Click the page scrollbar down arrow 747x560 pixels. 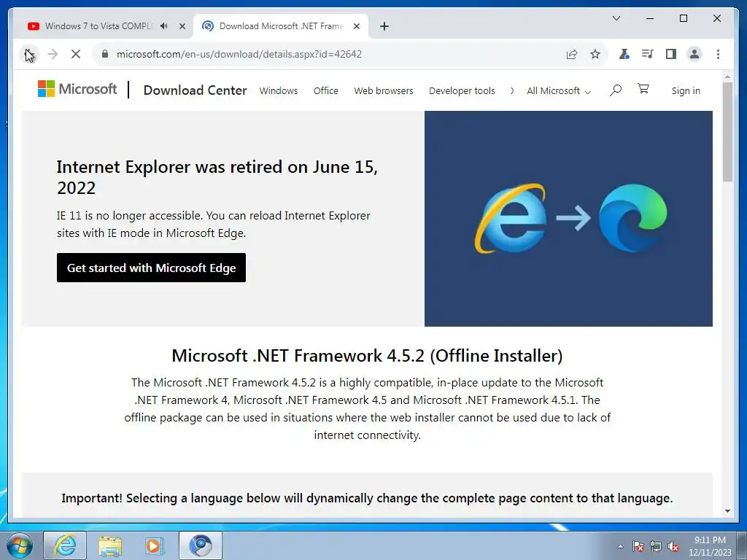727,511
